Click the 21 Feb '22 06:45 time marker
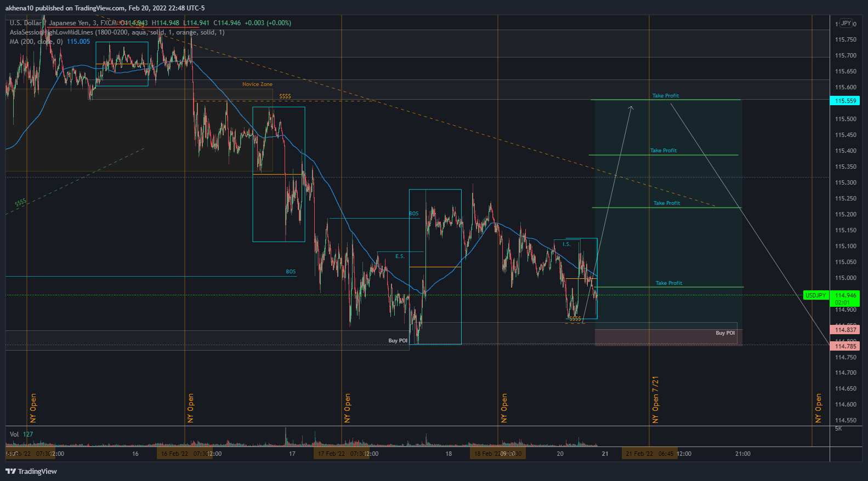Viewport: 868px width, 481px height. click(649, 454)
